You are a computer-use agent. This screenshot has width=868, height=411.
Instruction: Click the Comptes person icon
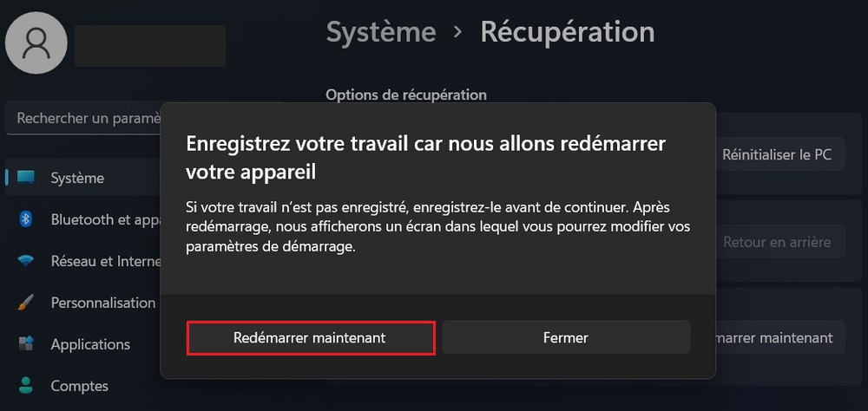[26, 386]
